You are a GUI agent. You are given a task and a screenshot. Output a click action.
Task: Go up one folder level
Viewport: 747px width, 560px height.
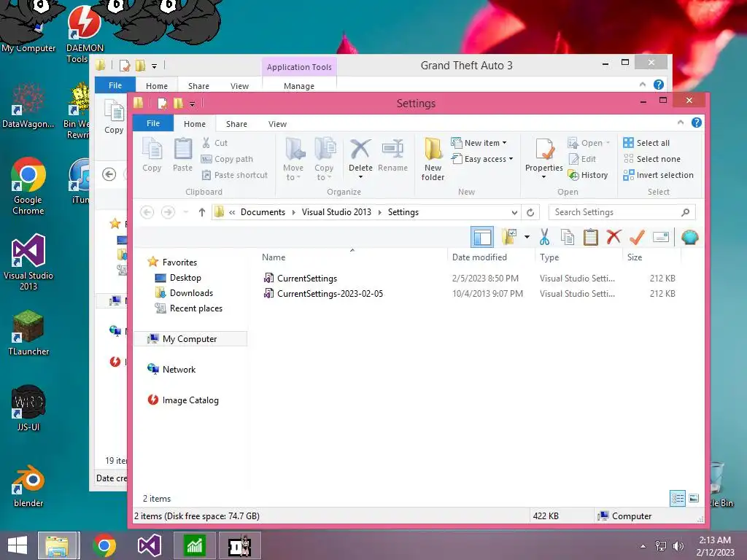coord(202,212)
